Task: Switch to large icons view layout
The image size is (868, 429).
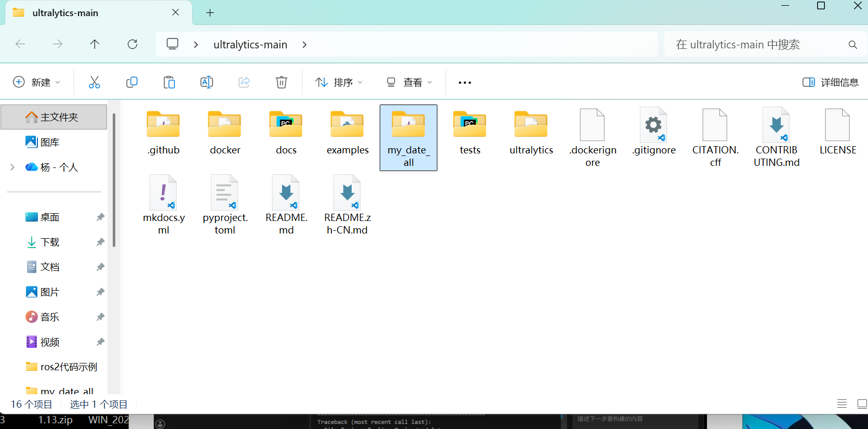Action: tap(862, 404)
